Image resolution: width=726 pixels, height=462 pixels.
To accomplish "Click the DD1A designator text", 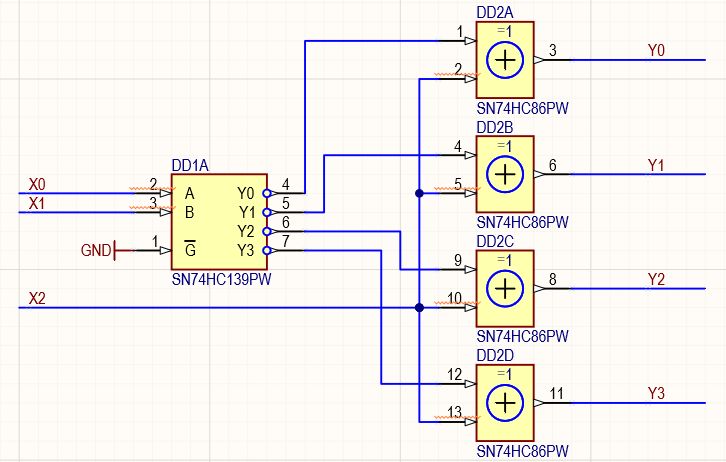I will [190, 166].
